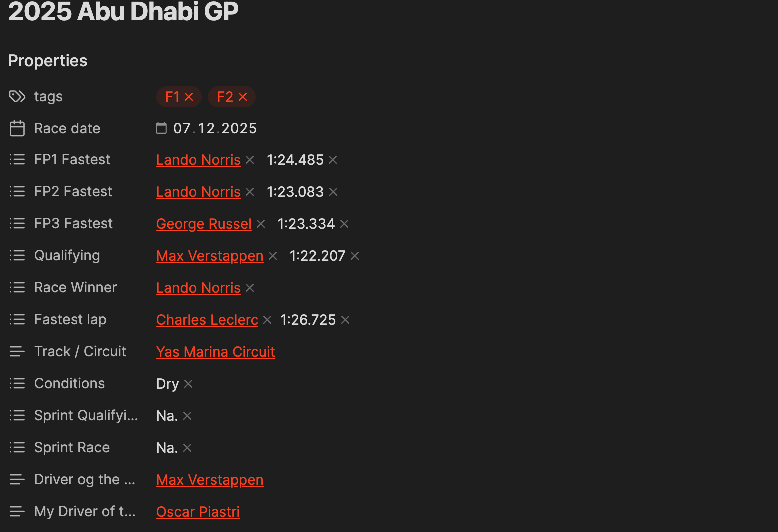Click the 07.12.2025 race date field

tap(215, 128)
